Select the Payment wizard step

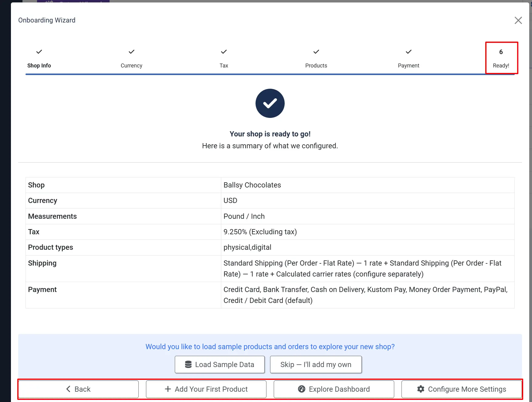pyautogui.click(x=408, y=58)
